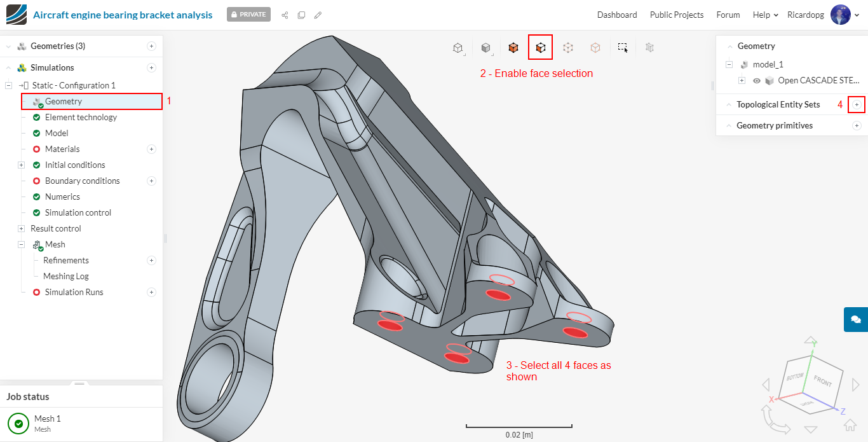Open the Dashboard page
Viewport: 868px width, 442px height.
pos(617,15)
